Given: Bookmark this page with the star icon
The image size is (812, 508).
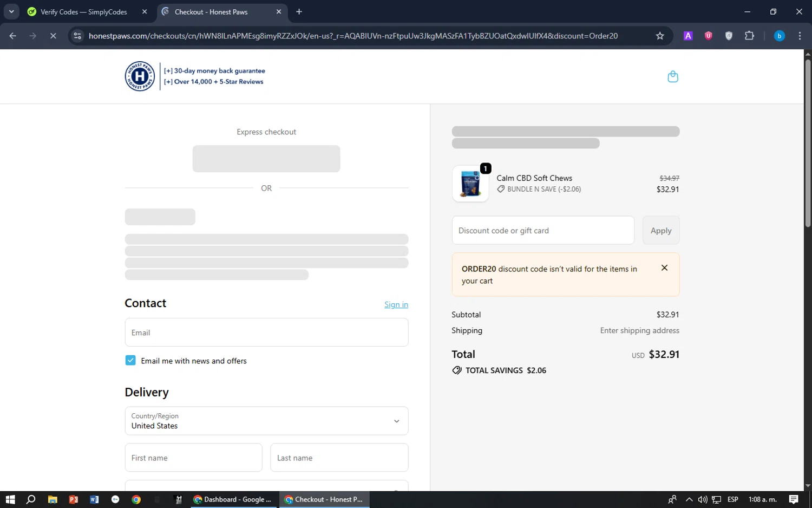Looking at the screenshot, I should tap(660, 36).
